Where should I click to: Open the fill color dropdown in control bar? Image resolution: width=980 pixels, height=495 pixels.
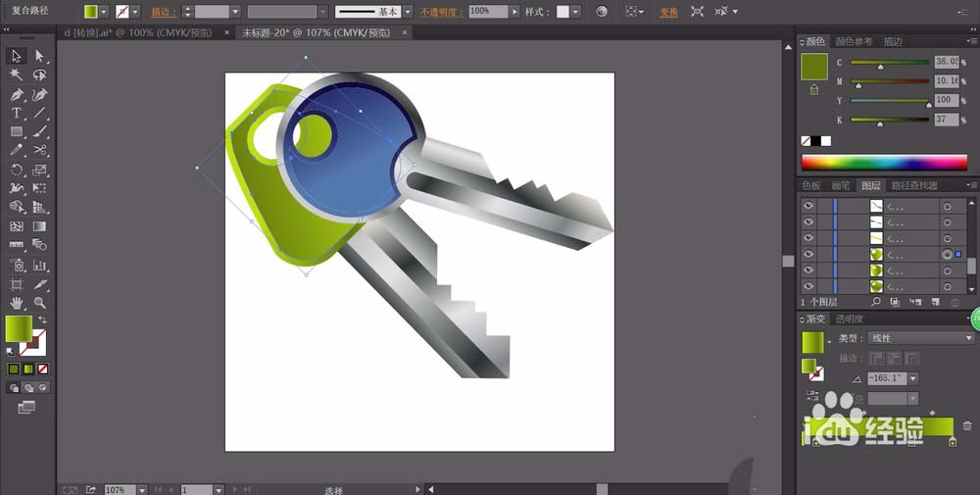pyautogui.click(x=104, y=12)
